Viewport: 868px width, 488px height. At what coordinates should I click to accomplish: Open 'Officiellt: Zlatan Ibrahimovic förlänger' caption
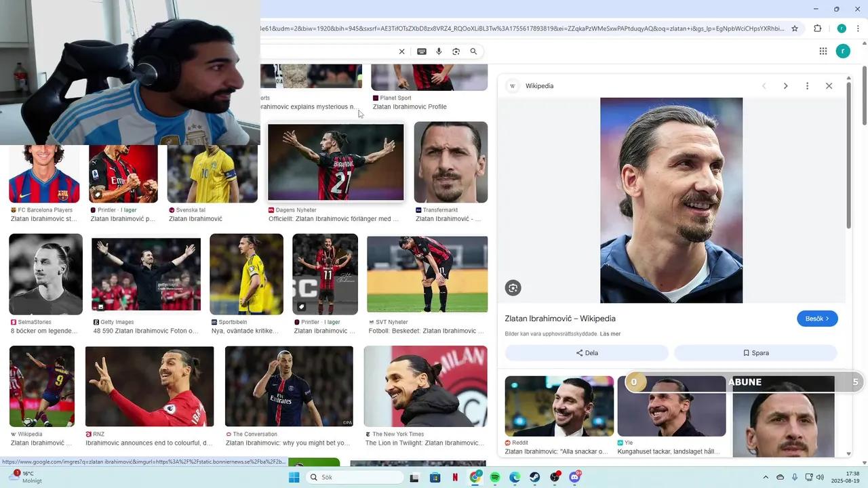(x=334, y=219)
